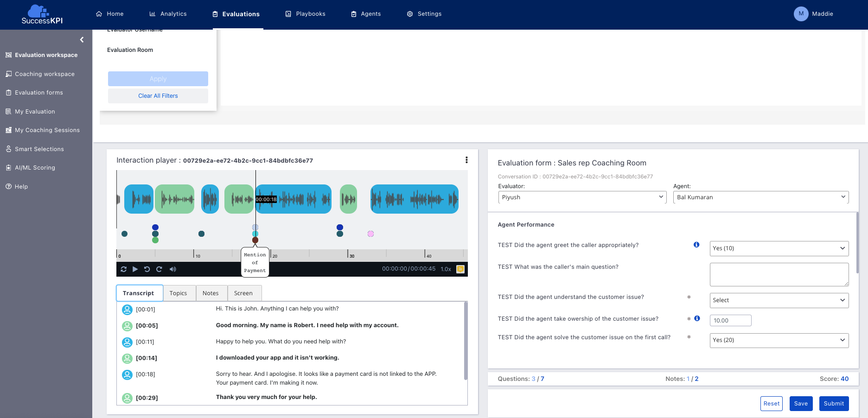Screen dimensions: 868x418
Task: Open the Agent dropdown showing Bal Kumaran
Action: [x=760, y=197]
